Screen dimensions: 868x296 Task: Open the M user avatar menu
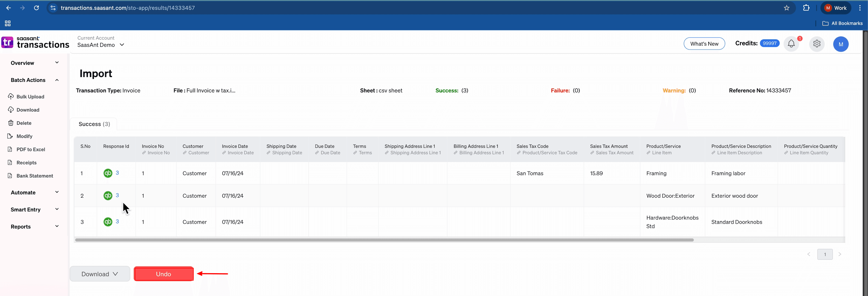tap(841, 44)
